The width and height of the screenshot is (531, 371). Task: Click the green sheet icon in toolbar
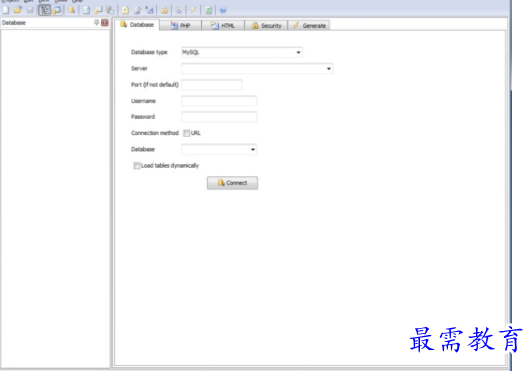[x=209, y=10]
